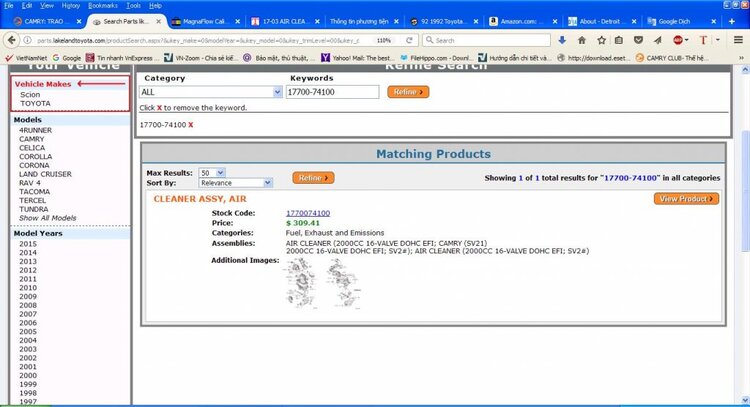Open the File menu
This screenshot has height=407, width=750.
coord(9,6)
